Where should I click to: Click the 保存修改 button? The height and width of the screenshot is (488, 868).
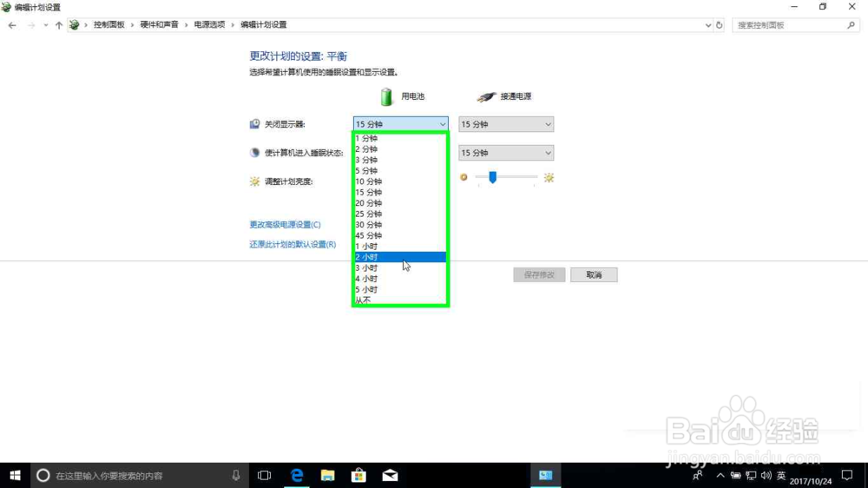(539, 274)
